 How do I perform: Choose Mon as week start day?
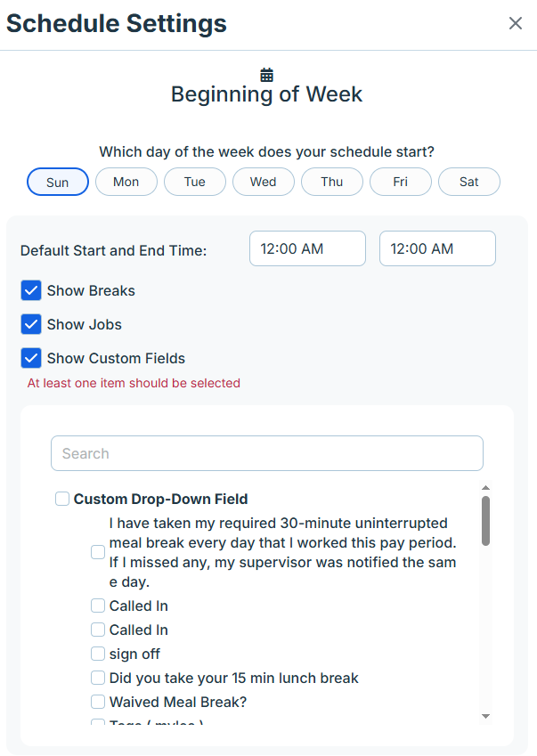click(126, 182)
